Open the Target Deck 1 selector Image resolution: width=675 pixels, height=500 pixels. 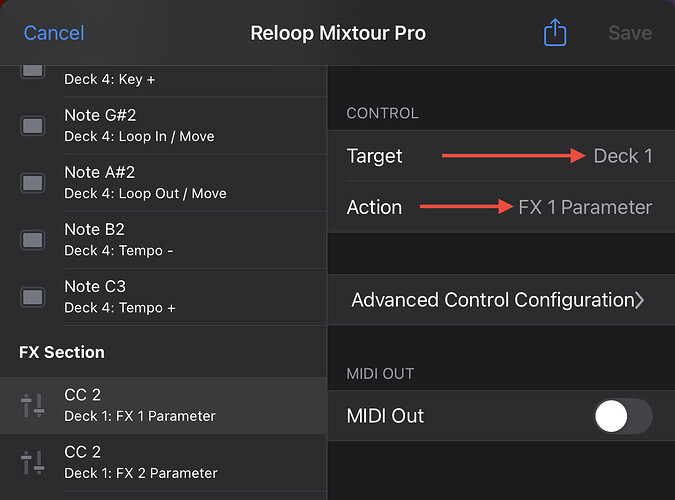tap(501, 156)
